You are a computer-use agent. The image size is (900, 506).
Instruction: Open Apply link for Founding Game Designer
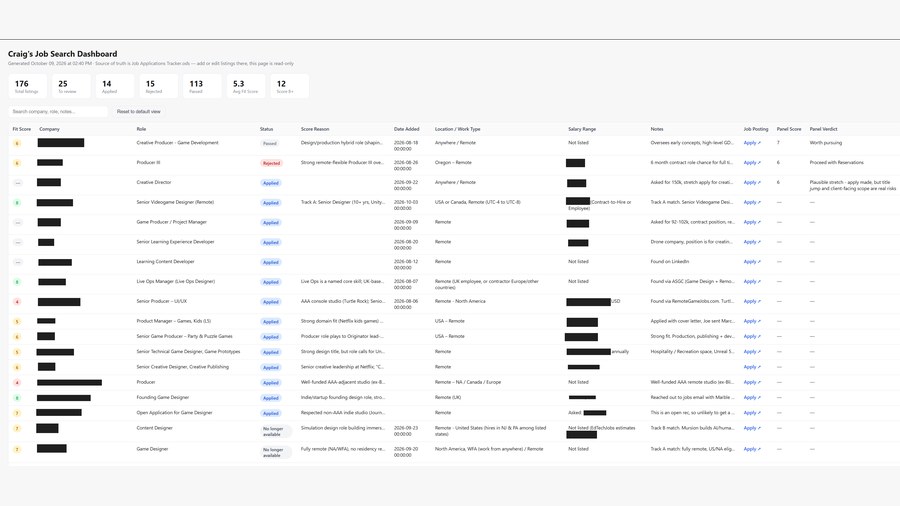click(x=752, y=397)
